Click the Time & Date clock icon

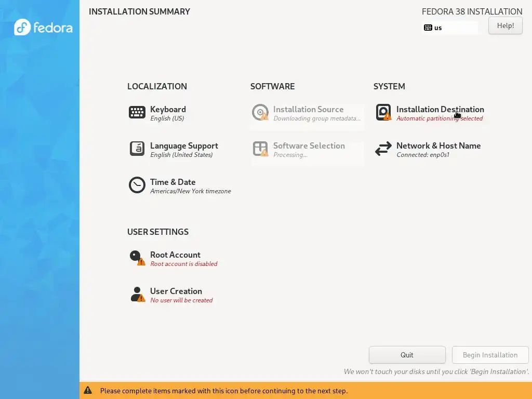137,185
